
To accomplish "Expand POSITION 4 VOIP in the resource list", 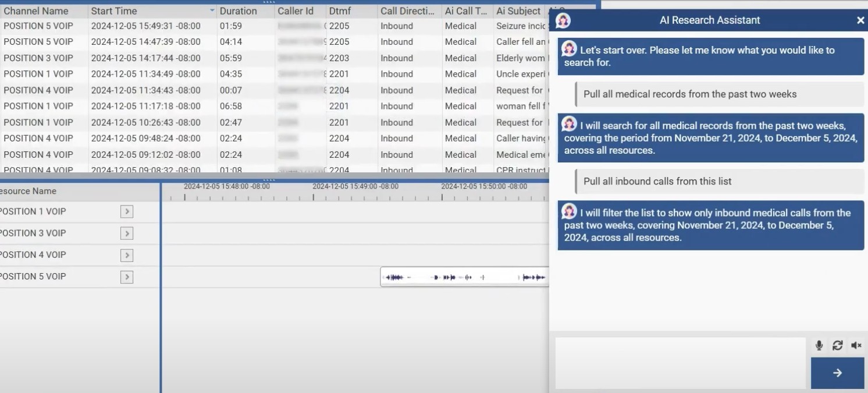I will click(127, 254).
